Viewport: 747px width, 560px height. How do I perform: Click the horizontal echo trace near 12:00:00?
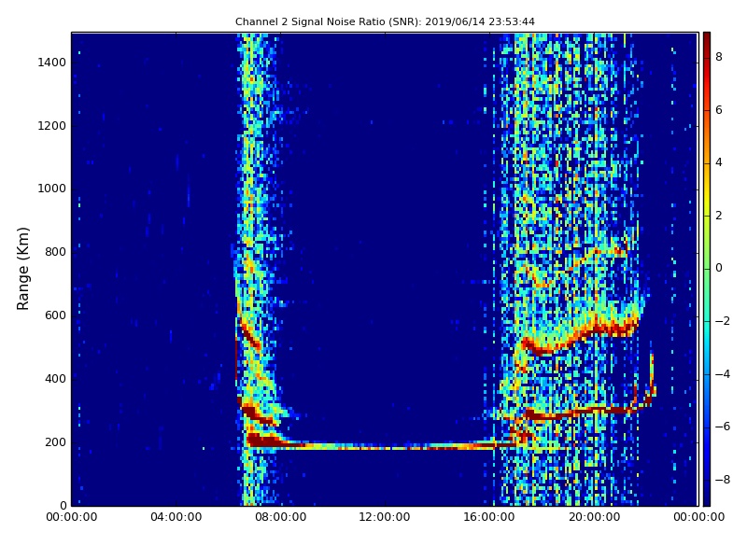385,447
